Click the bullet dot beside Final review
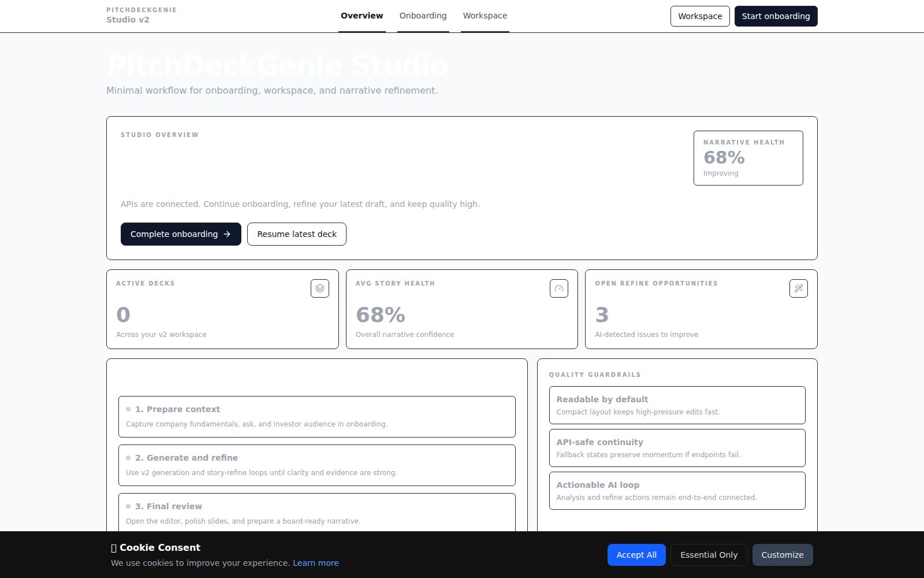The width and height of the screenshot is (924, 578). 128,506
